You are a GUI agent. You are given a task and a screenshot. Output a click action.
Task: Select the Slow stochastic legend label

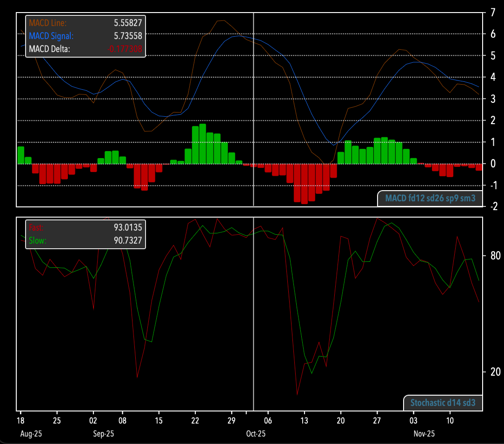38,240
